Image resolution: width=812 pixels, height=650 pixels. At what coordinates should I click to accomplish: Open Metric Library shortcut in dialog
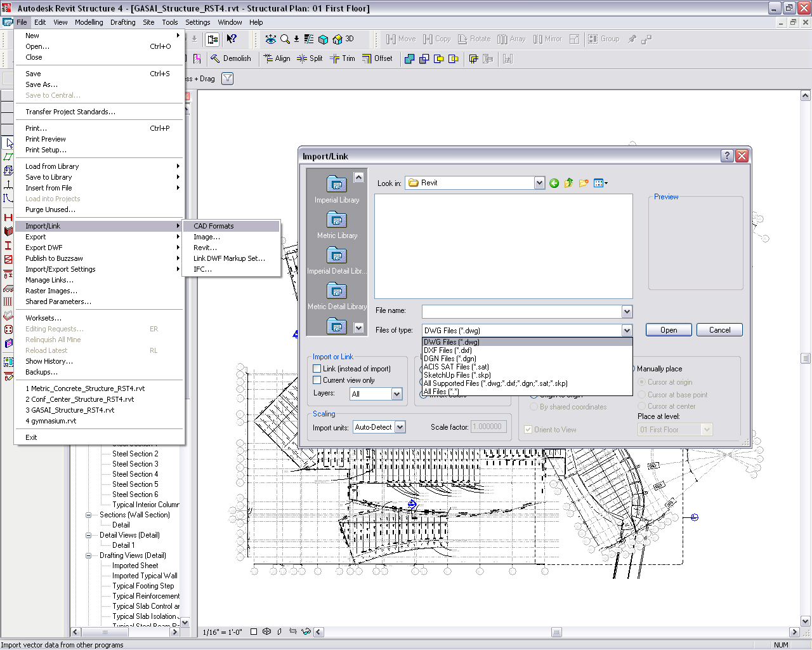[337, 225]
